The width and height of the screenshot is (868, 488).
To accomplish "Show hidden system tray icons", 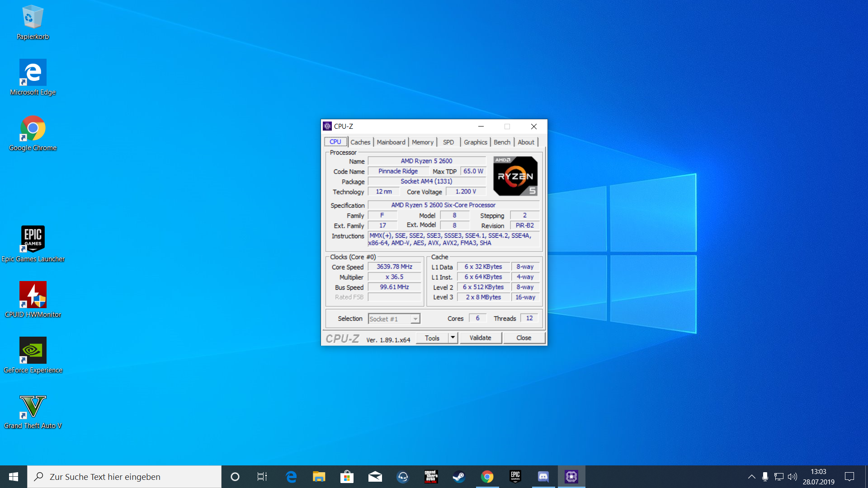I will click(x=751, y=477).
